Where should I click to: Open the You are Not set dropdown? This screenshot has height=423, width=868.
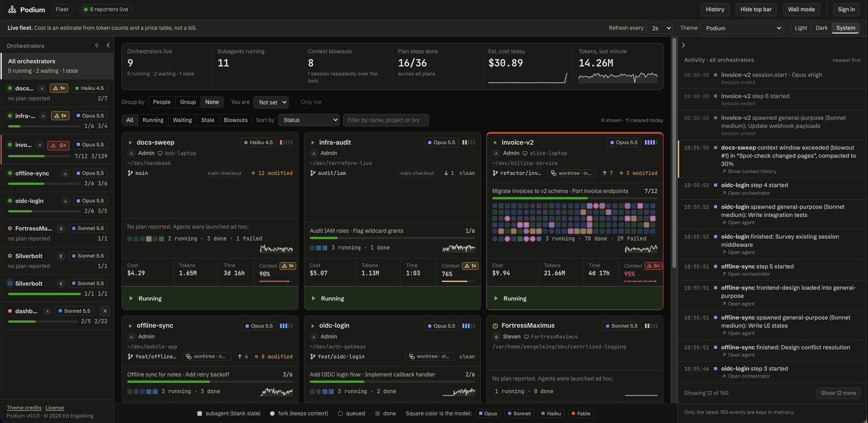pyautogui.click(x=271, y=102)
